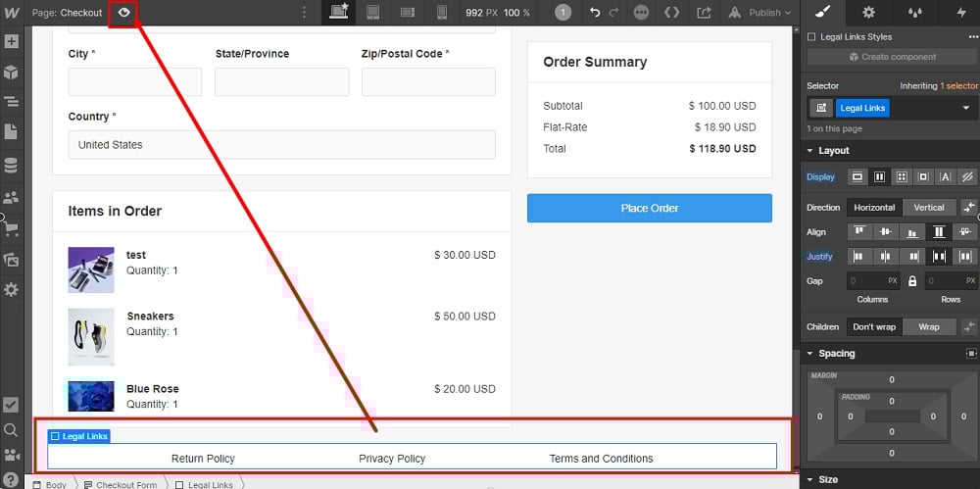Switch to the Style Manager drops tab
This screenshot has height=489, width=980.
914,12
